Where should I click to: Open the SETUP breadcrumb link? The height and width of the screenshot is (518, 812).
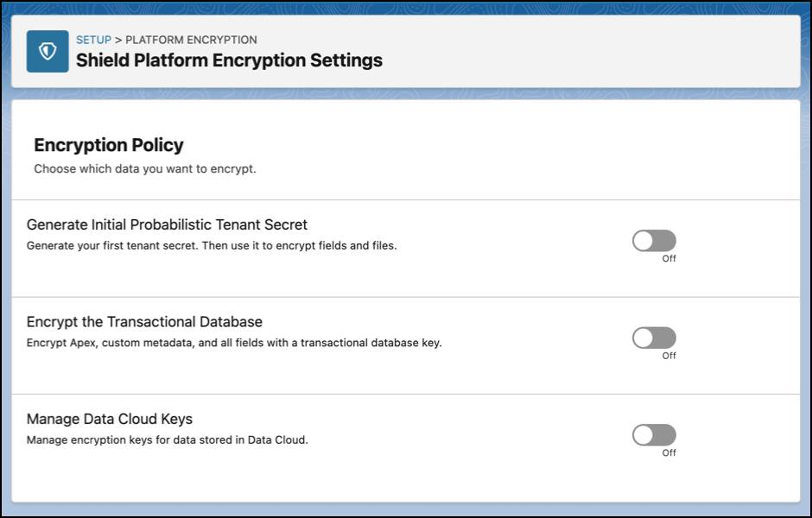(x=94, y=40)
